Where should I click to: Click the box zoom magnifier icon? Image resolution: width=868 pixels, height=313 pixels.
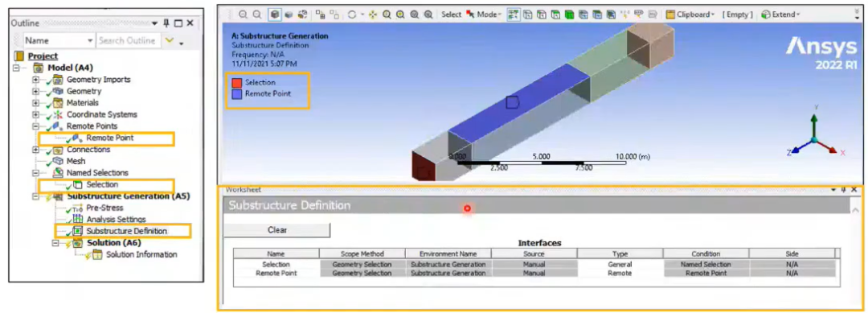point(399,14)
